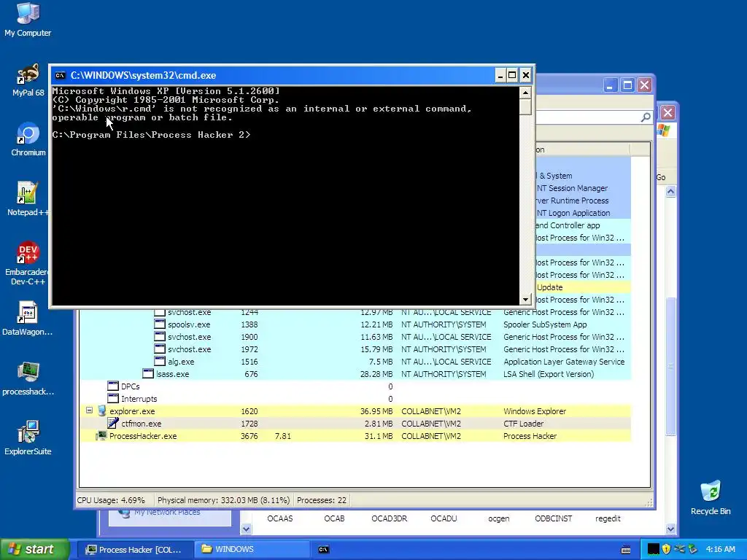Click the Processes: 22 status entry

point(322,500)
